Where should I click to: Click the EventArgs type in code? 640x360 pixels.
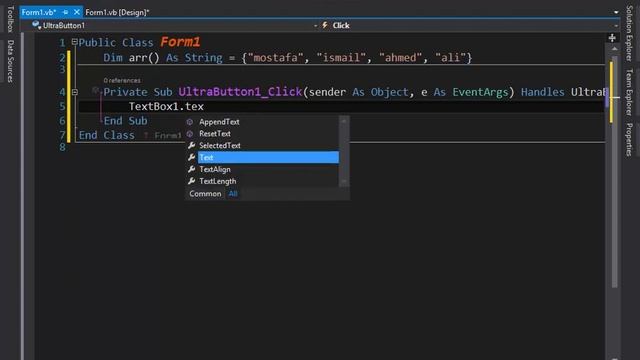pos(480,92)
